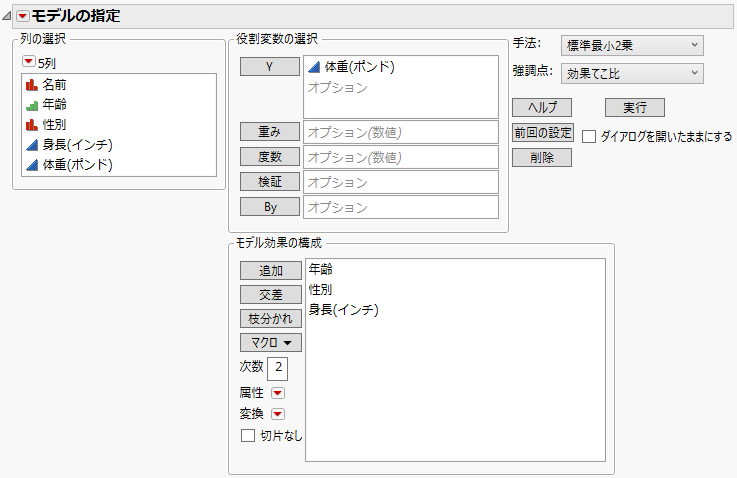Enable ダイアログを開いたままにする checkbox

click(589, 137)
